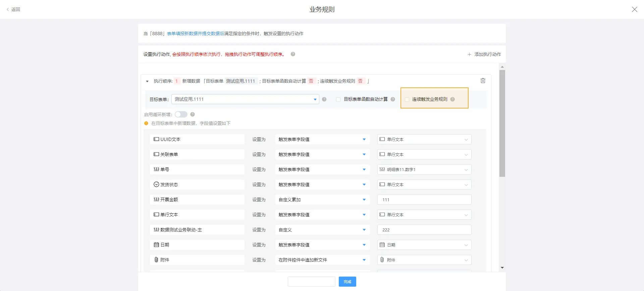Click help icon beside 目标表单 dropdown
644x291 pixels.
pos(324,99)
